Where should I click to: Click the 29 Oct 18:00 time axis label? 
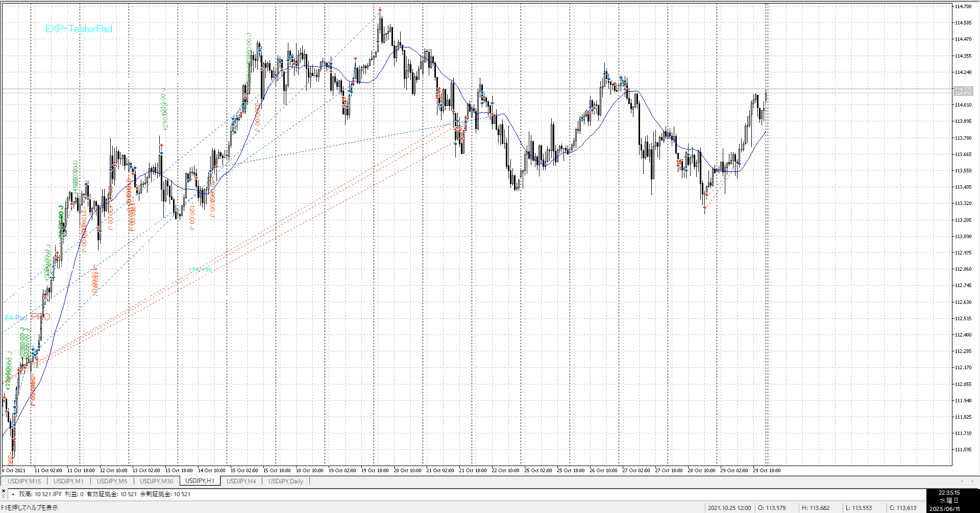(x=767, y=471)
